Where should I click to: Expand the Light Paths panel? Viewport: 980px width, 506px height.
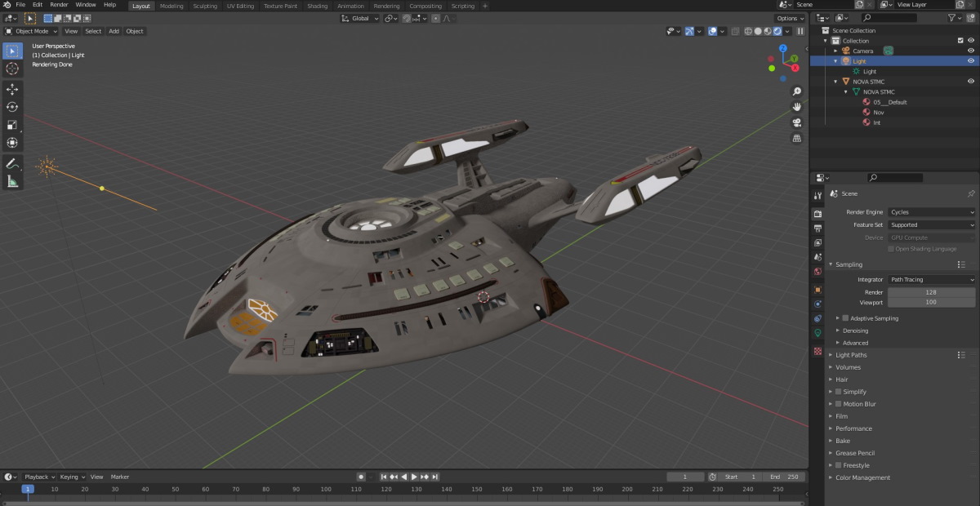[851, 355]
